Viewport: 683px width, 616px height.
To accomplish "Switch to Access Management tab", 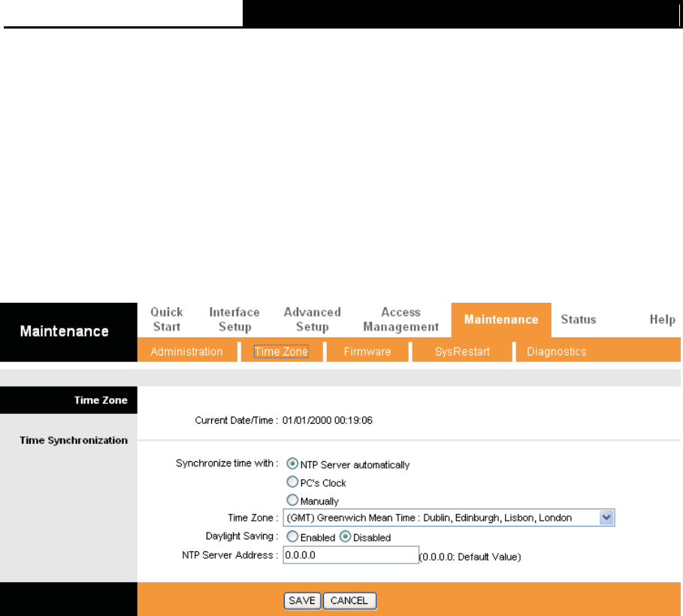I will pos(400,319).
